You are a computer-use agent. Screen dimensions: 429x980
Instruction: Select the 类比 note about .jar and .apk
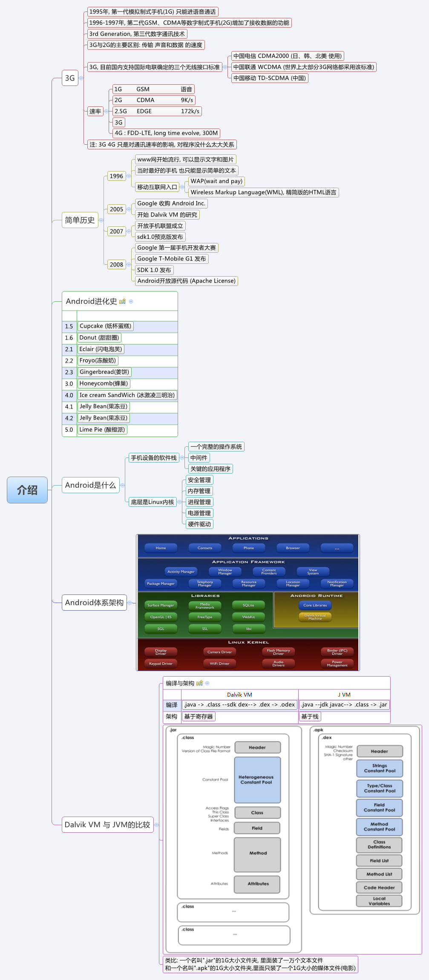click(x=260, y=964)
